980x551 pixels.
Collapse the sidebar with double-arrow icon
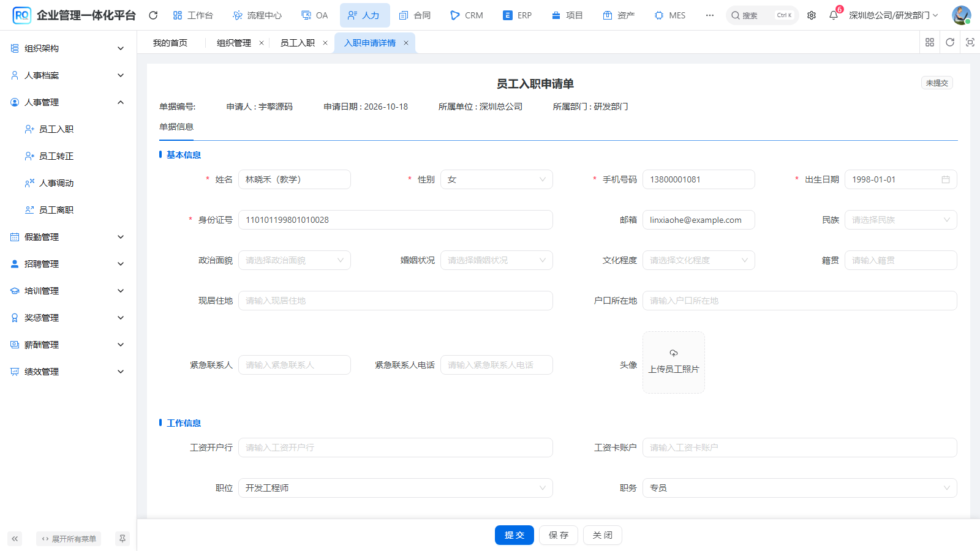pyautogui.click(x=15, y=539)
